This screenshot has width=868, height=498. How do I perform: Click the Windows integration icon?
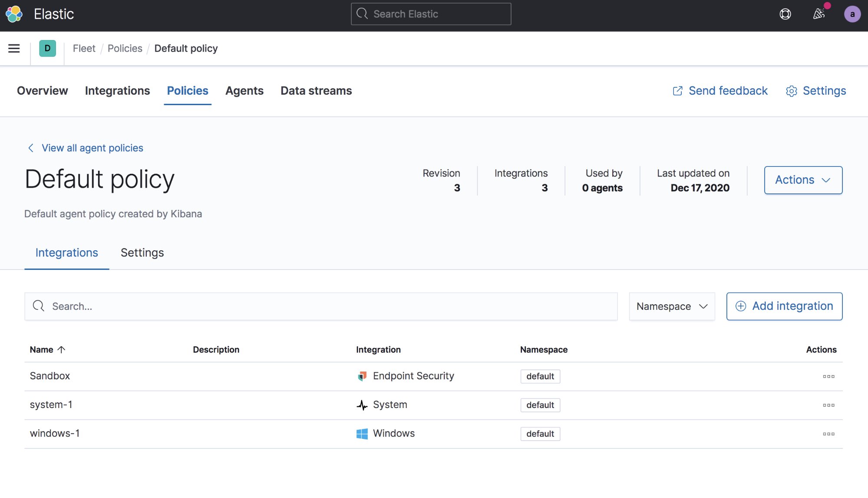362,434
